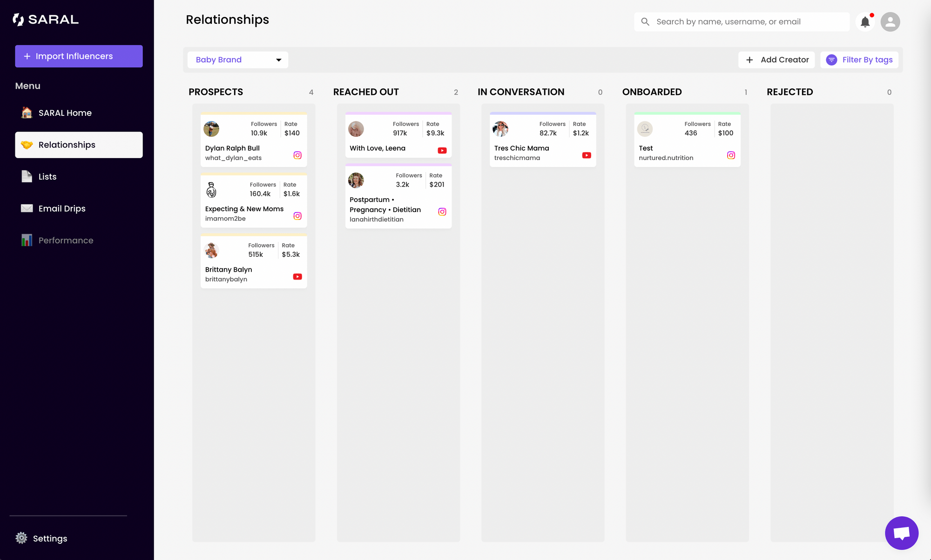931x560 pixels.
Task: Open the Baby Brand pipeline dropdown
Action: click(237, 60)
